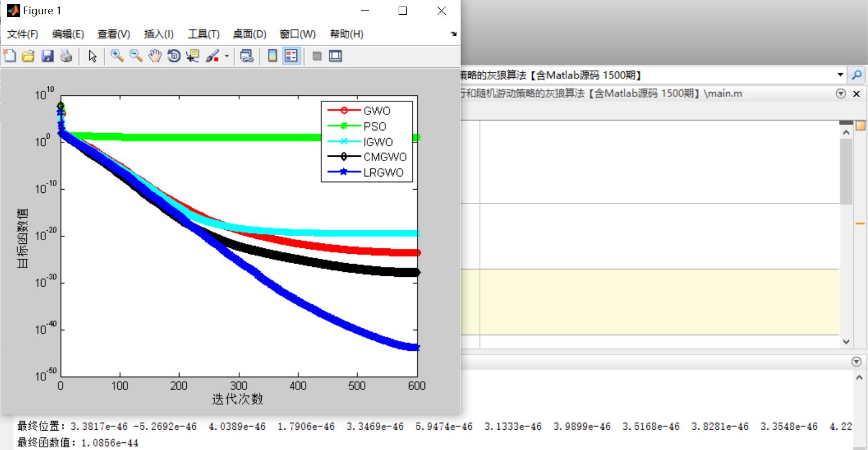Click the editor scrollbar down arrow

(x=846, y=341)
